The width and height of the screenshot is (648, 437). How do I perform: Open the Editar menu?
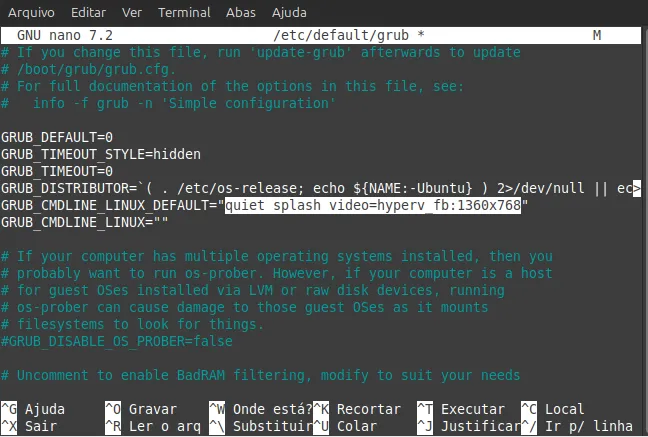88,13
